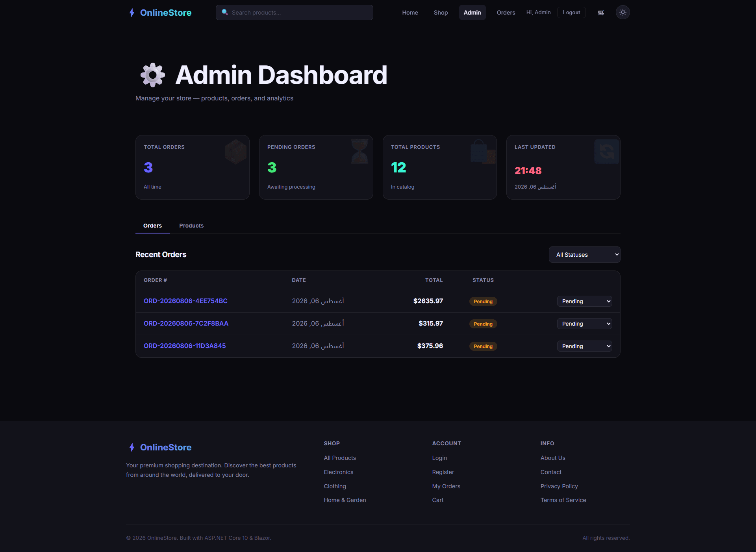Open the Admin nav item

[x=472, y=13]
